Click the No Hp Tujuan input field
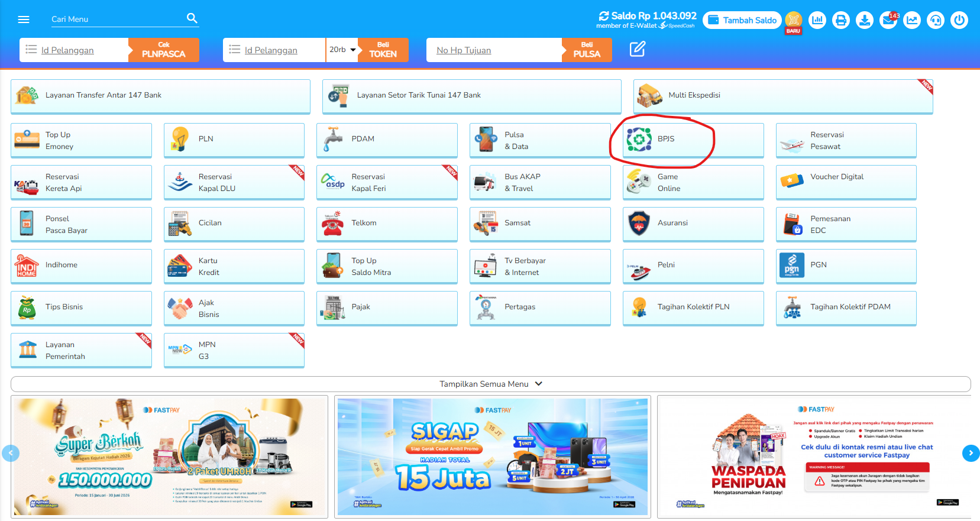Image resolution: width=980 pixels, height=521 pixels. click(x=494, y=50)
